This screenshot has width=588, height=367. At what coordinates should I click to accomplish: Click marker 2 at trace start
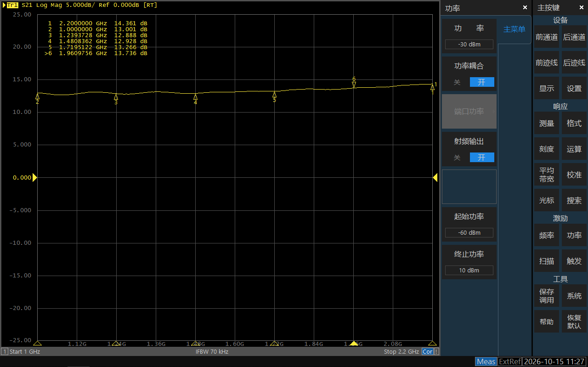click(x=37, y=96)
